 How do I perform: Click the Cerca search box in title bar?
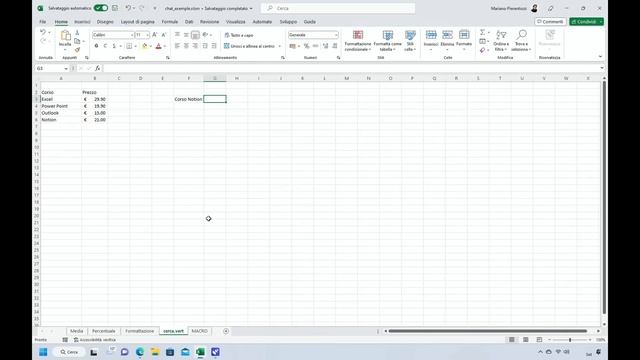click(x=338, y=8)
